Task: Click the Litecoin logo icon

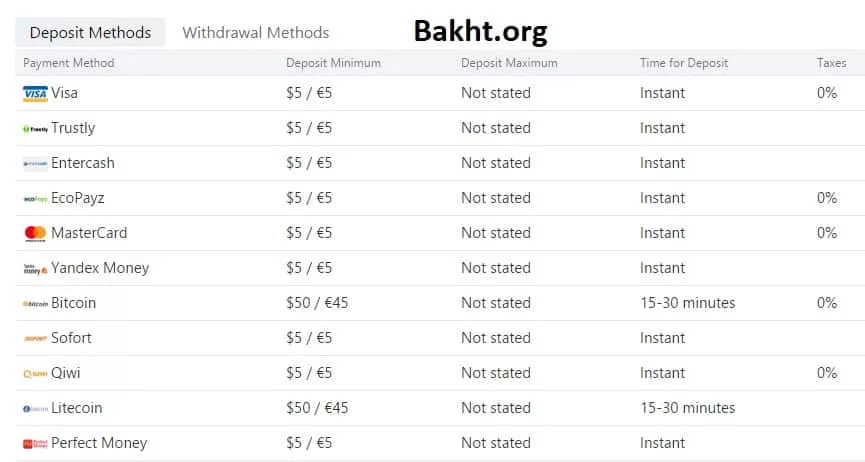Action: (x=35, y=408)
